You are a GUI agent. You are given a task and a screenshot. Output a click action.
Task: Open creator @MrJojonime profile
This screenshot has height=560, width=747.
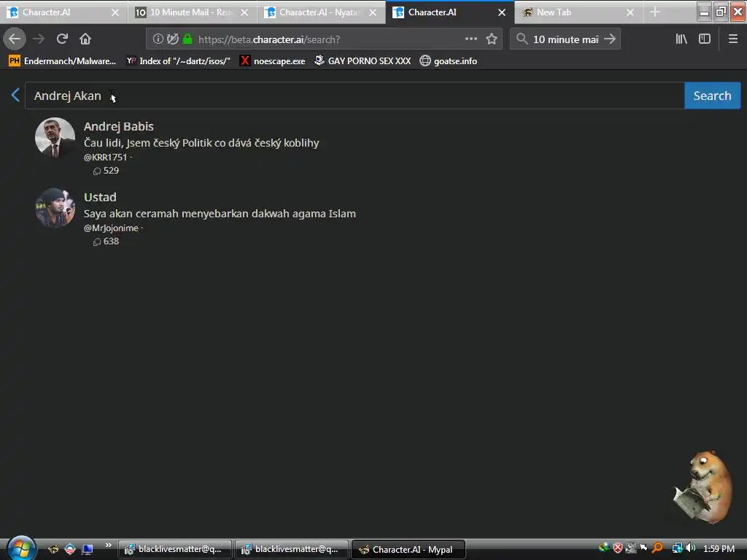pyautogui.click(x=111, y=228)
